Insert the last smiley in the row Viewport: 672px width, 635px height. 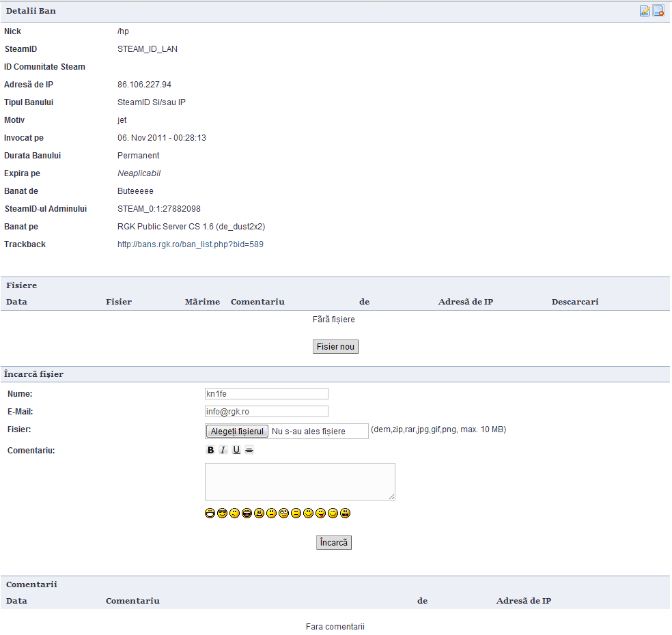coord(346,513)
